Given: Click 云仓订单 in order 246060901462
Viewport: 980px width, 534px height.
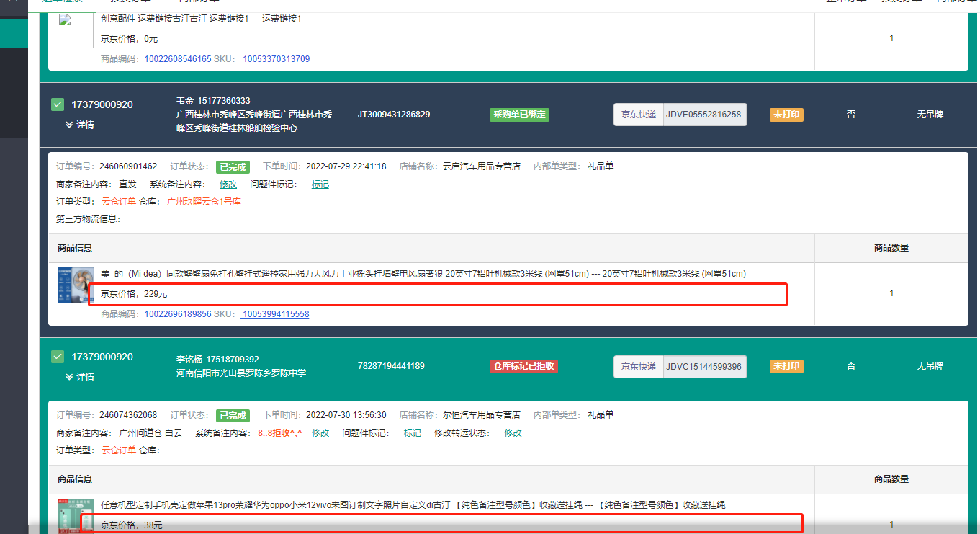Looking at the screenshot, I should coord(119,202).
